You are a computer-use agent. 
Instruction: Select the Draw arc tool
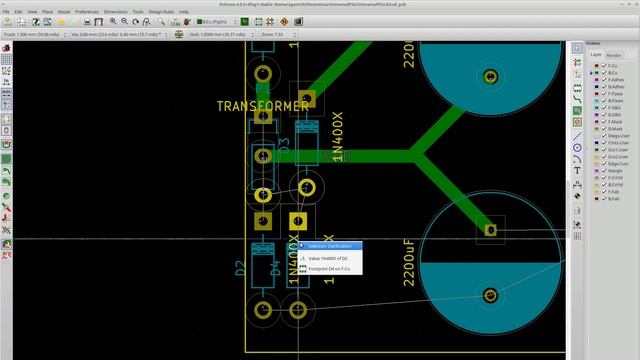577,159
